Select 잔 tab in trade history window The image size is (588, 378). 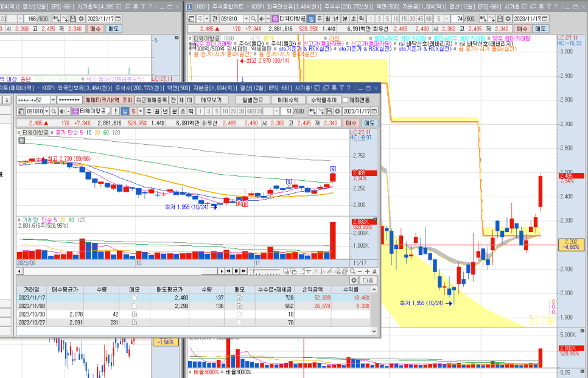[x=173, y=100]
